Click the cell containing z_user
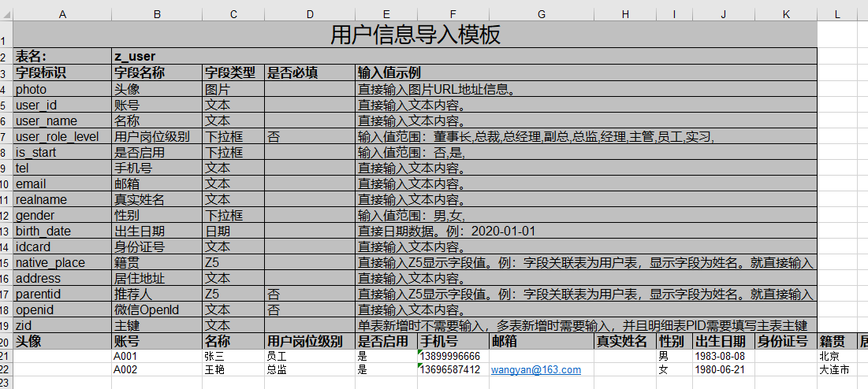 tap(464, 56)
